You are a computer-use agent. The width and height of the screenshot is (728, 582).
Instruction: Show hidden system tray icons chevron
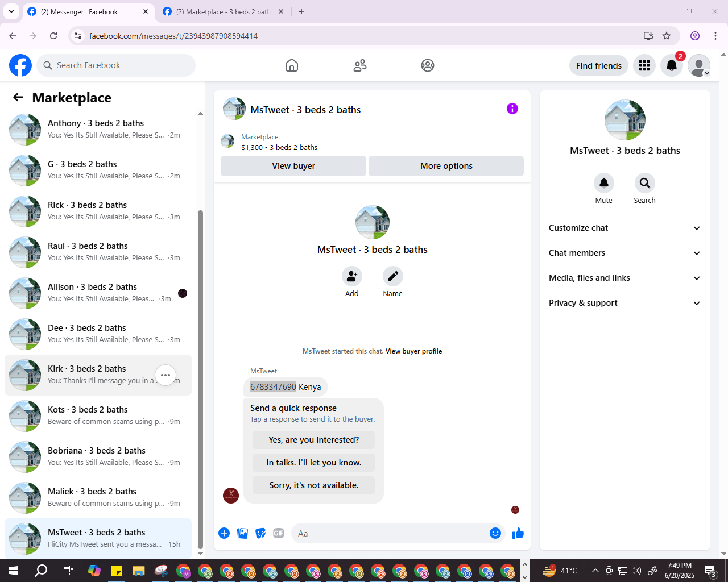[595, 571]
